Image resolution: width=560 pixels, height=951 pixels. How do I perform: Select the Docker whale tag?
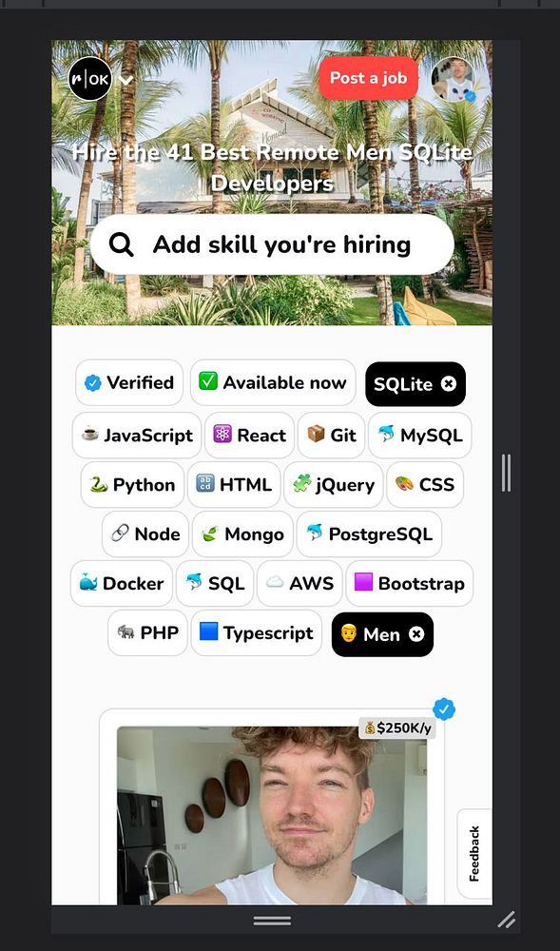pos(121,584)
